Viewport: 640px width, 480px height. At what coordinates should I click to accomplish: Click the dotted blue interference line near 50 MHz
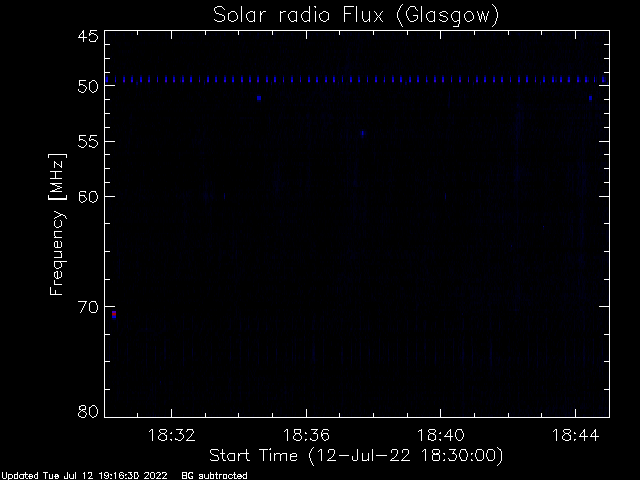click(357, 80)
